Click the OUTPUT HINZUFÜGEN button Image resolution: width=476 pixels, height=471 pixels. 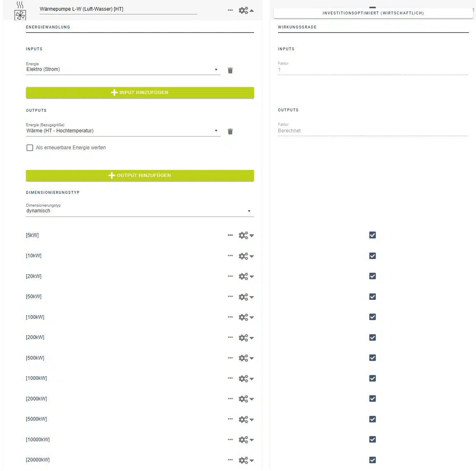(x=140, y=175)
